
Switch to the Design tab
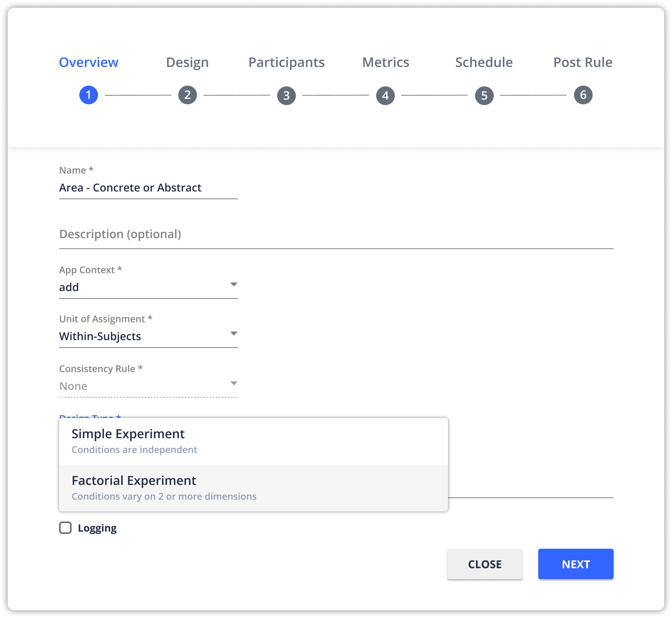coord(187,62)
